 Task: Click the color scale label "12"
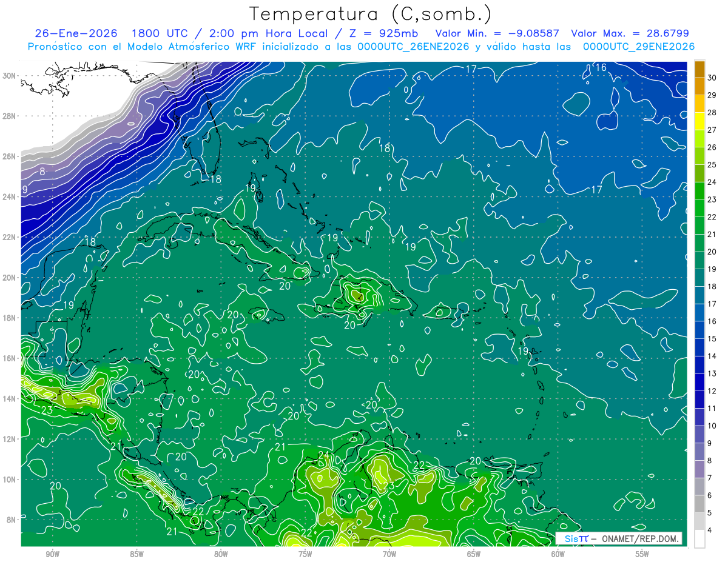click(713, 391)
